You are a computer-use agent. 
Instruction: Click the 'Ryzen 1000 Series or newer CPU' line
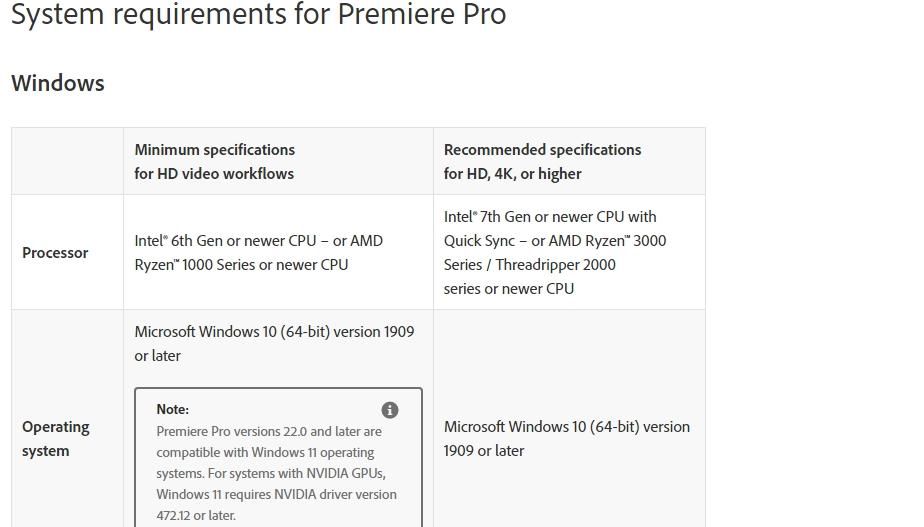coord(241,265)
